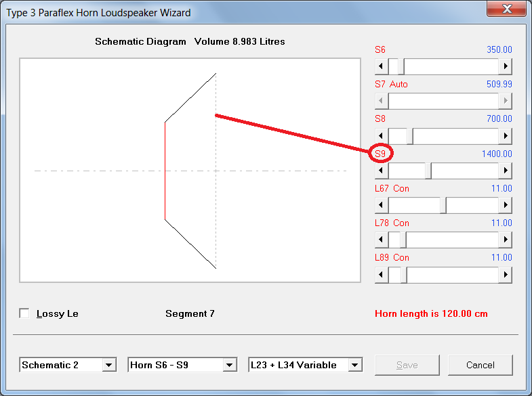
Task: Click the L78 Con slider thumb
Action: (x=403, y=240)
